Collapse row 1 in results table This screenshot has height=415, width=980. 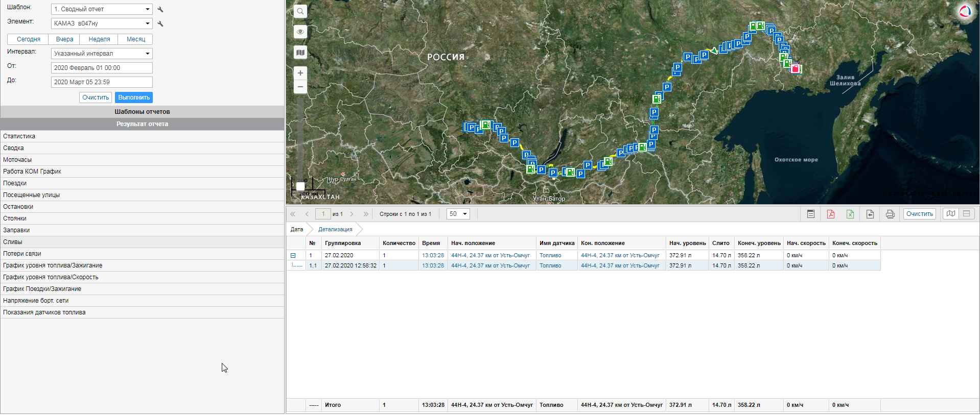tap(293, 255)
